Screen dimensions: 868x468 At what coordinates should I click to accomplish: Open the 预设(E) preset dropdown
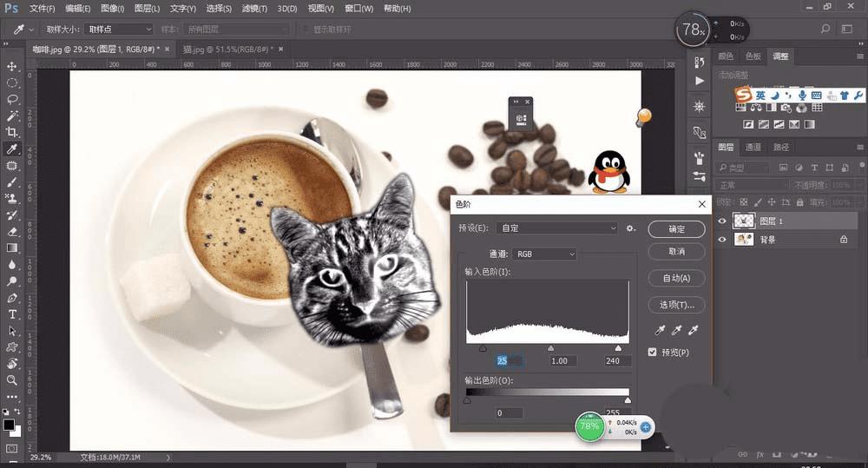557,228
